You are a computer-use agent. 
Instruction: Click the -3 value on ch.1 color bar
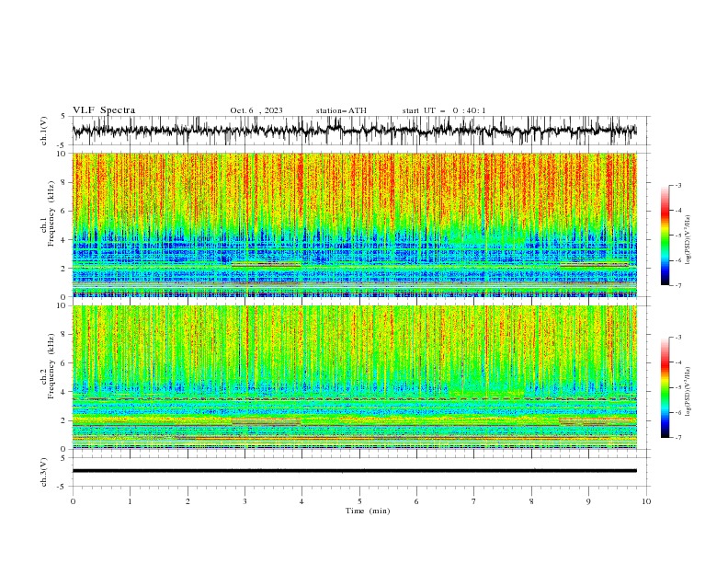coord(677,185)
